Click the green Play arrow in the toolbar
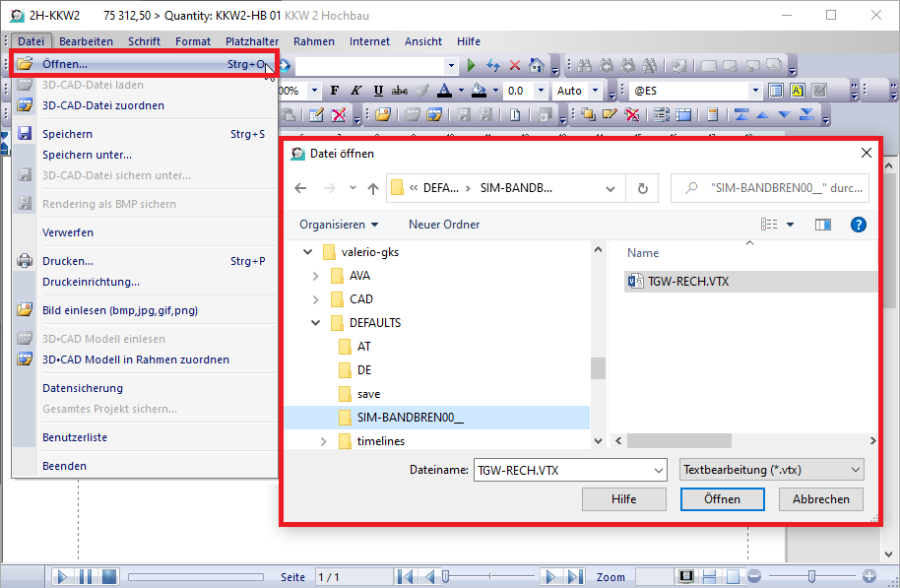This screenshot has width=900, height=588. click(x=472, y=66)
